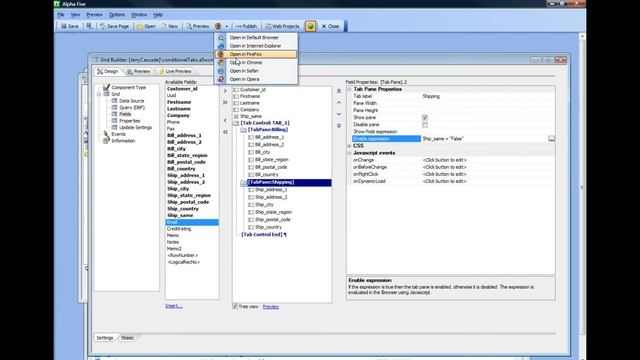Click the Preview magnifier toolbar button
Viewport: 640px width, 360px height.
click(198, 26)
